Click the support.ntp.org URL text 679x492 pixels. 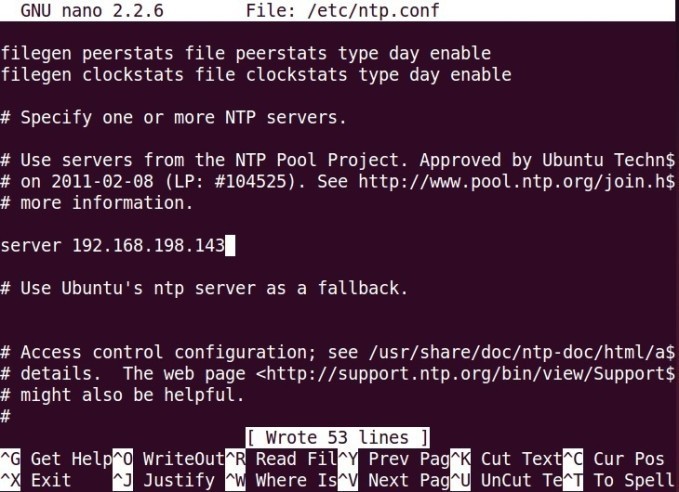[x=466, y=374]
